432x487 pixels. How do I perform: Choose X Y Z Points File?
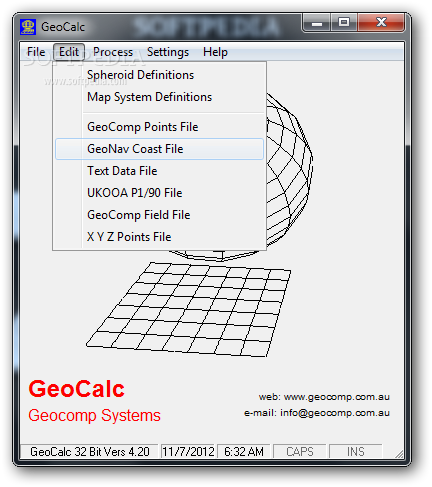coord(159,237)
